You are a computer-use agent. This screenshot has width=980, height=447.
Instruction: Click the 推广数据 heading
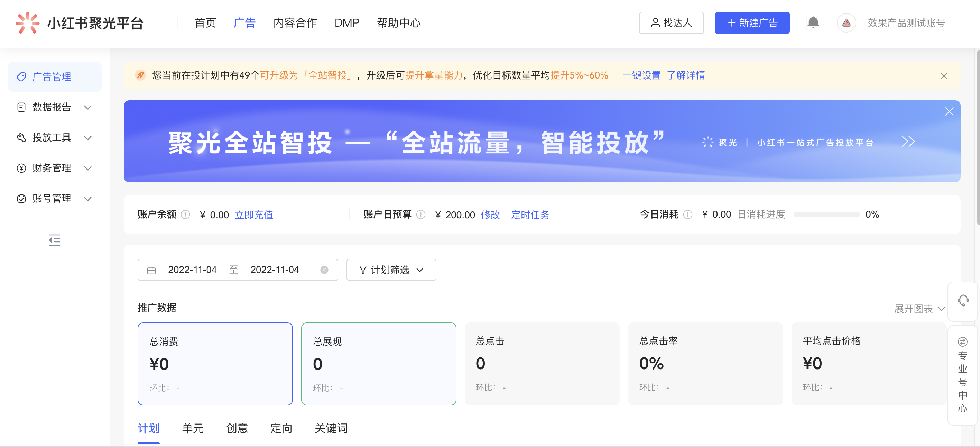coord(157,308)
